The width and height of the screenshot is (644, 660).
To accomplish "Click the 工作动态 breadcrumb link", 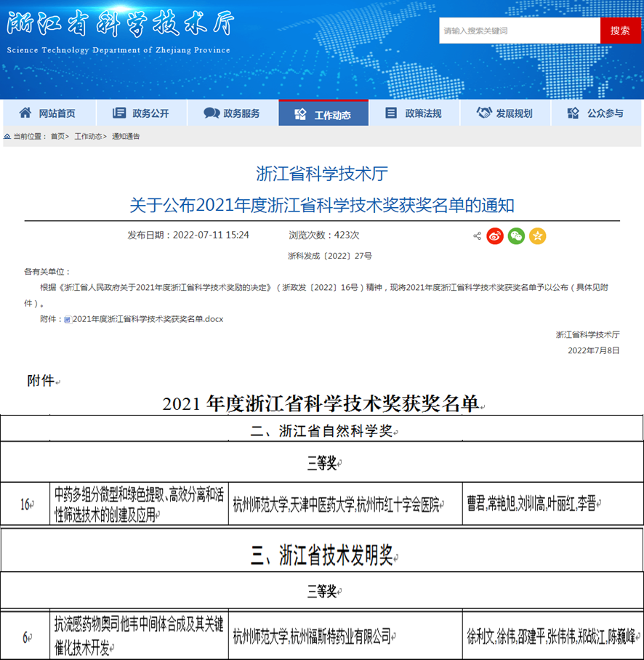I will click(x=88, y=137).
